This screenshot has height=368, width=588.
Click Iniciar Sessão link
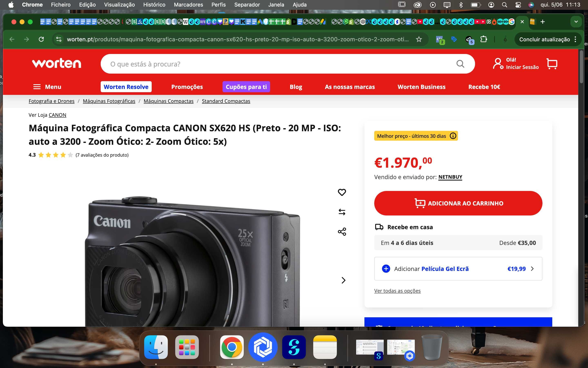(x=522, y=67)
